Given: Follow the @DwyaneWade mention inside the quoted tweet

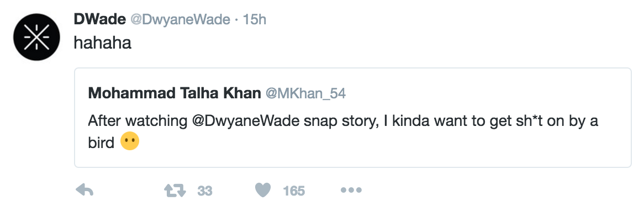Looking at the screenshot, I should (x=245, y=122).
